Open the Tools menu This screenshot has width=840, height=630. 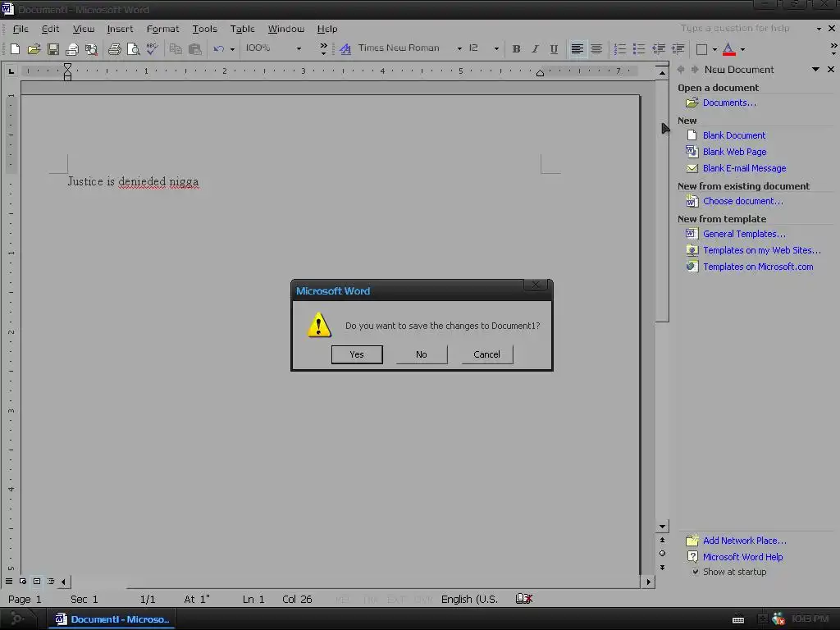pos(204,29)
